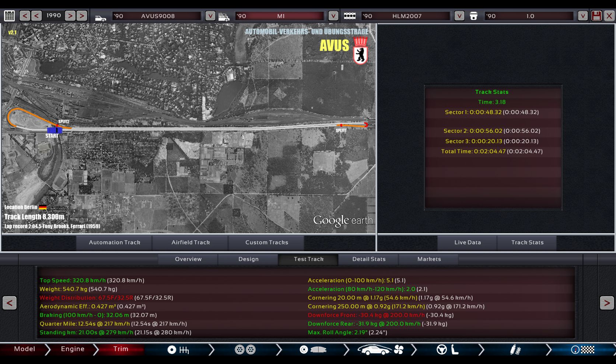Click the Cornering 20.00 m stat
This screenshot has height=364, width=616.
point(390,298)
